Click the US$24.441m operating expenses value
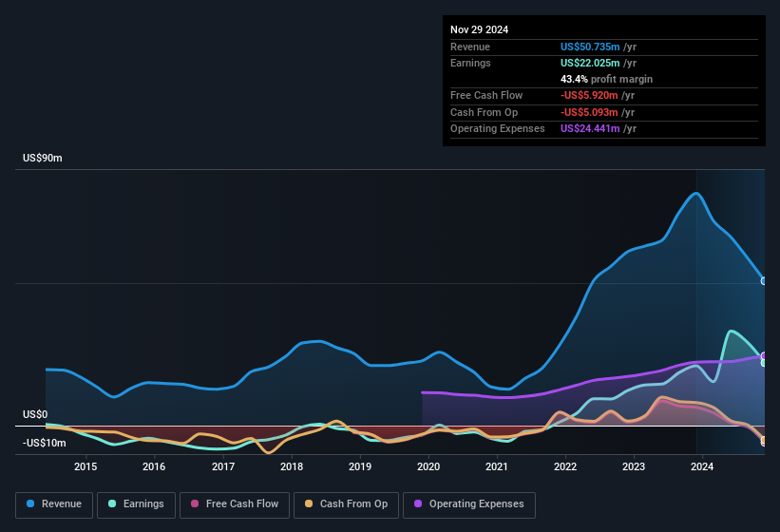Screen dimensions: 780x532 (590, 129)
